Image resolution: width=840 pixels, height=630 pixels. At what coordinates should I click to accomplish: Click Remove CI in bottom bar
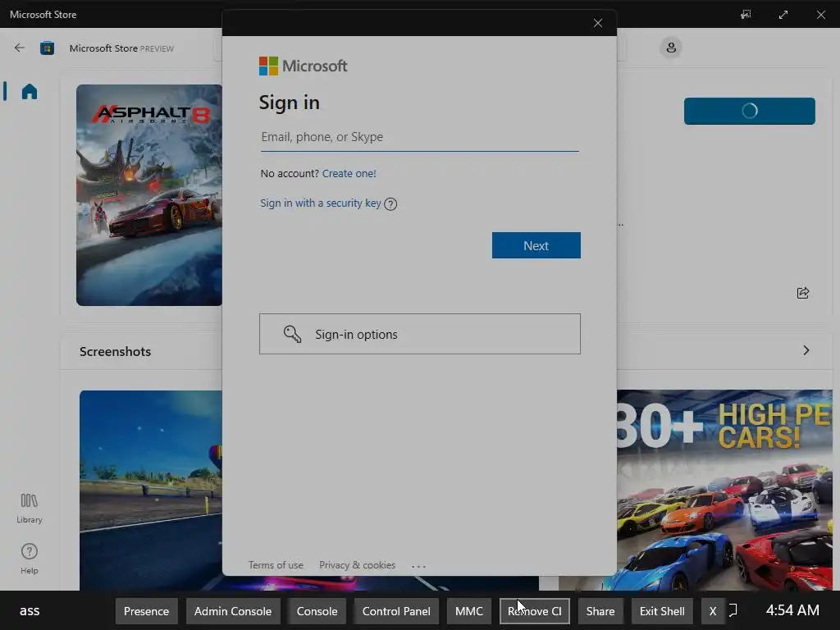[535, 611]
